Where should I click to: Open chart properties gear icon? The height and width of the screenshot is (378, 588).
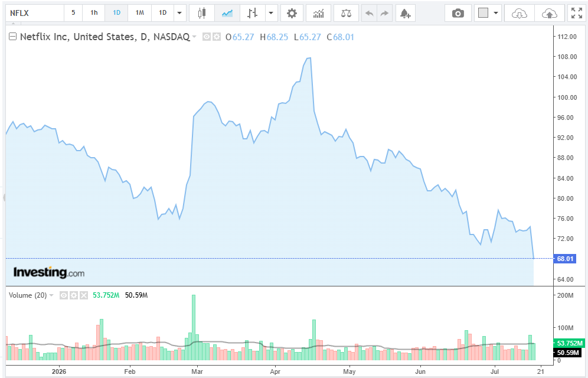click(292, 13)
